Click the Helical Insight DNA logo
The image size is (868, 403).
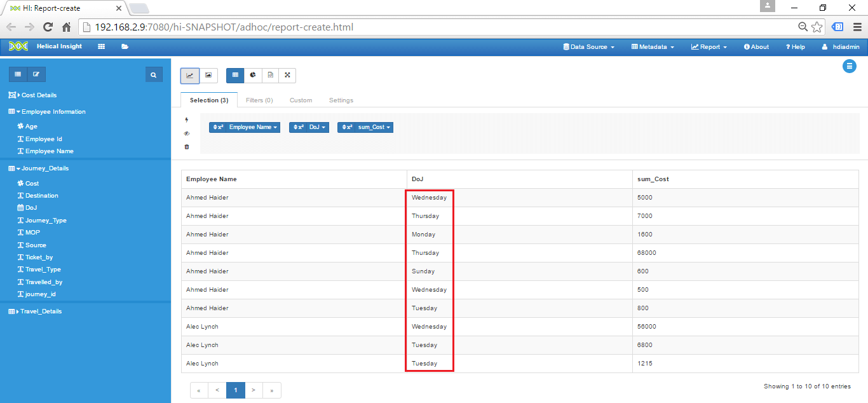tap(18, 46)
